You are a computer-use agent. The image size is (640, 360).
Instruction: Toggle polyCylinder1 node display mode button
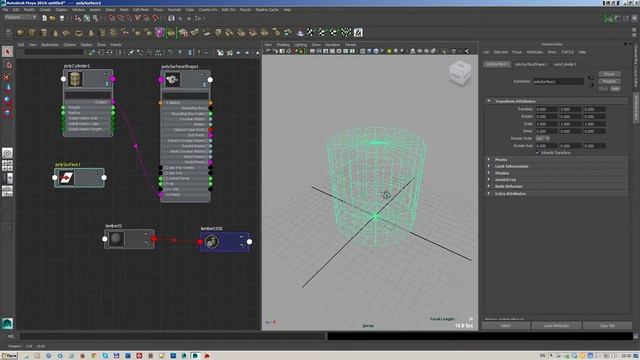[x=107, y=84]
